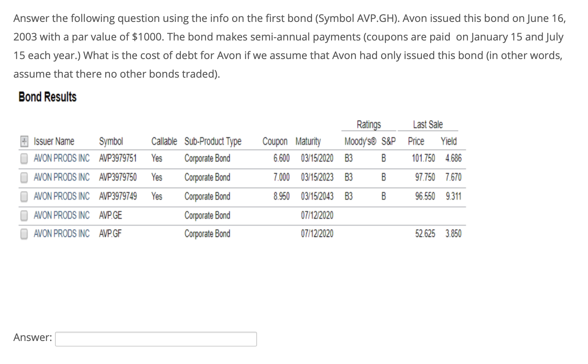Select the Ratings column group header

pyautogui.click(x=368, y=124)
